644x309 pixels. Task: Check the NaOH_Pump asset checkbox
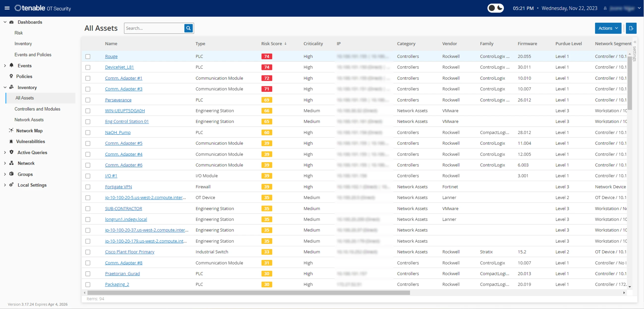(88, 132)
